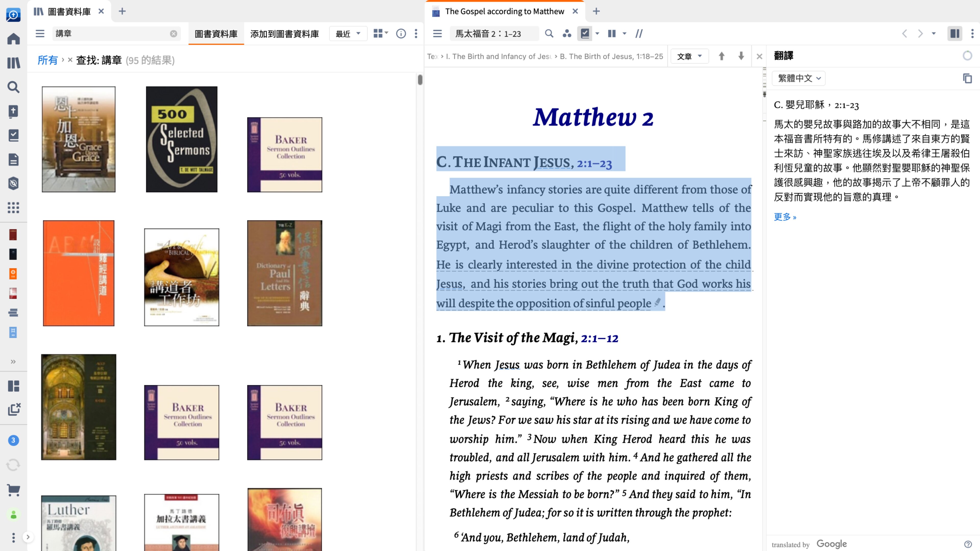Click breadcrumb B. The Birth of Jesus, 1:18–25
The width and height of the screenshot is (980, 551).
(x=611, y=56)
